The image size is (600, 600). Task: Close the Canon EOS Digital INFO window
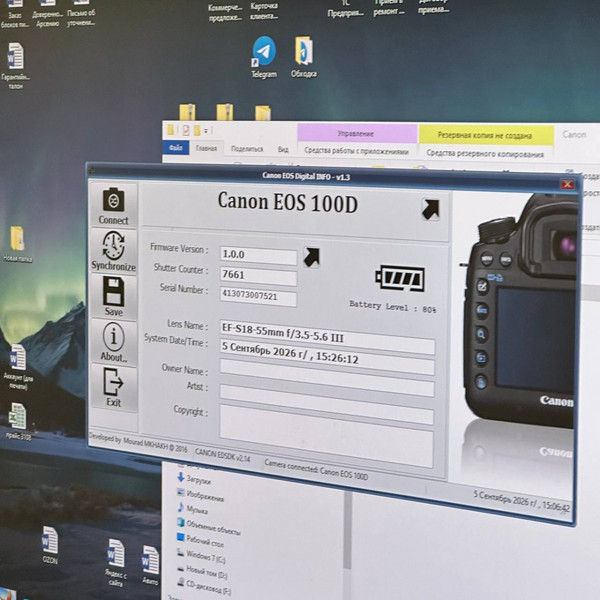click(x=567, y=184)
